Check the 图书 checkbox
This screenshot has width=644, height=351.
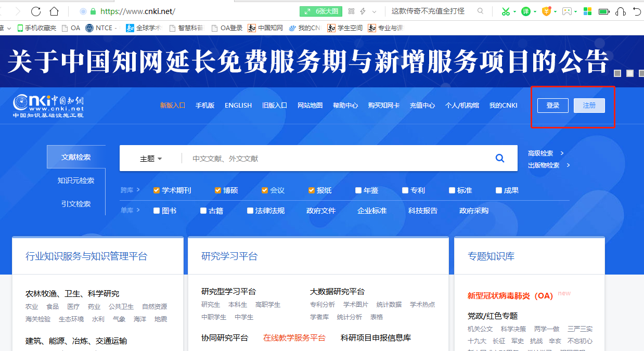point(157,211)
